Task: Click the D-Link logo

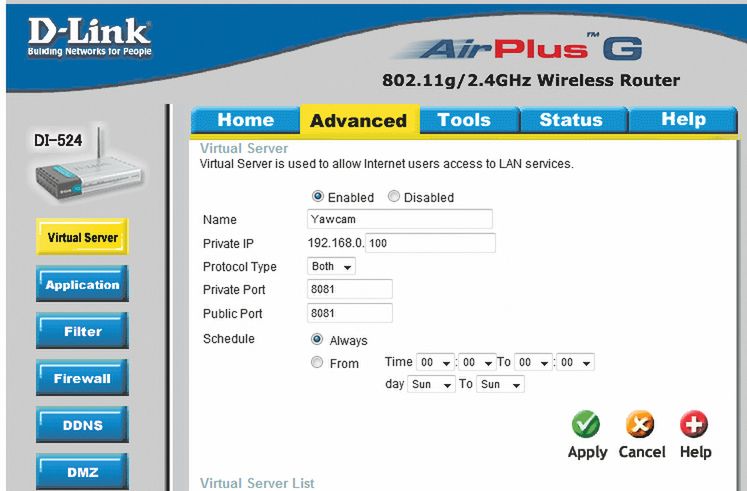Action: [90, 37]
